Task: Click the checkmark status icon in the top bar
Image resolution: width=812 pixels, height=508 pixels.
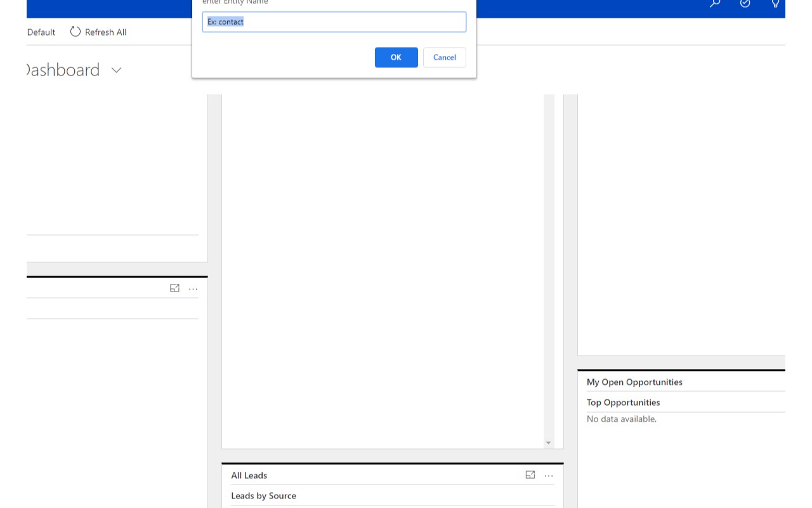Action: 745,4
